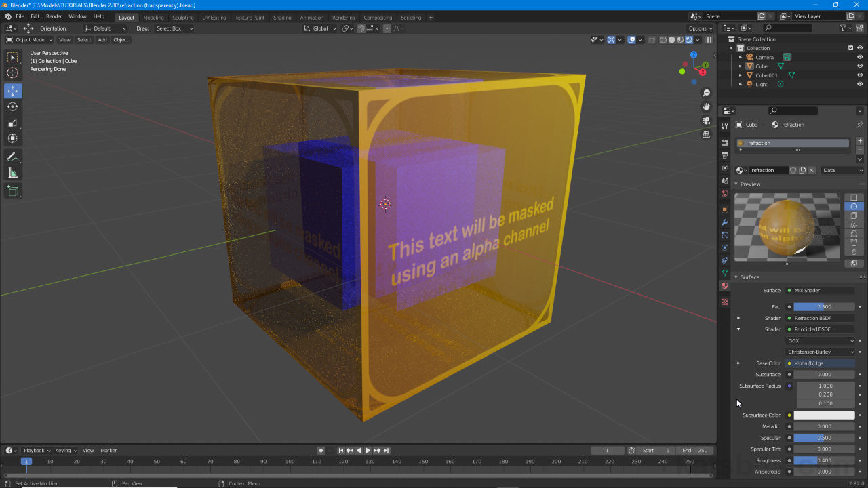Screen dimensions: 868x488
Task: Activate the Measure tool
Action: pos(12,172)
